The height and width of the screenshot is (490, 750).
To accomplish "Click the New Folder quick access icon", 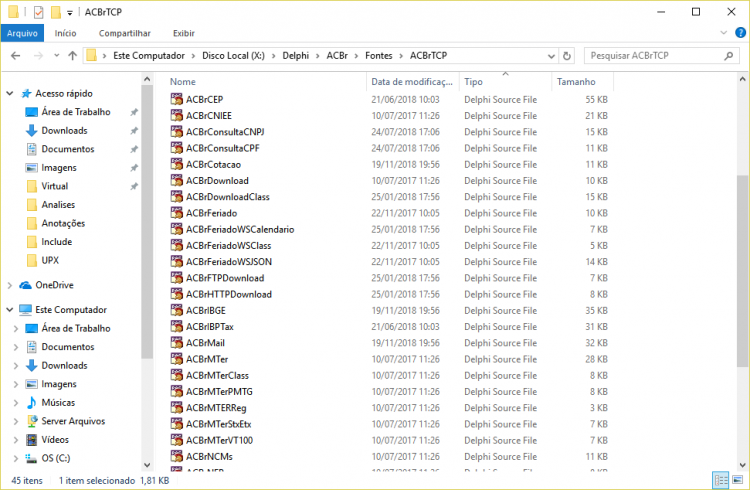I will coord(56,12).
